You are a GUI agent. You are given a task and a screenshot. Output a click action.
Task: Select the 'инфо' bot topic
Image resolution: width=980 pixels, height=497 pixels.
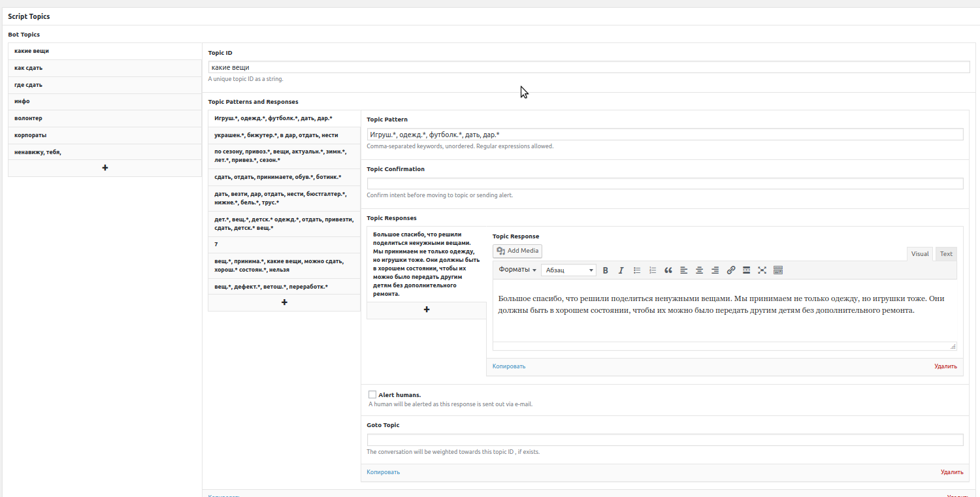point(105,102)
